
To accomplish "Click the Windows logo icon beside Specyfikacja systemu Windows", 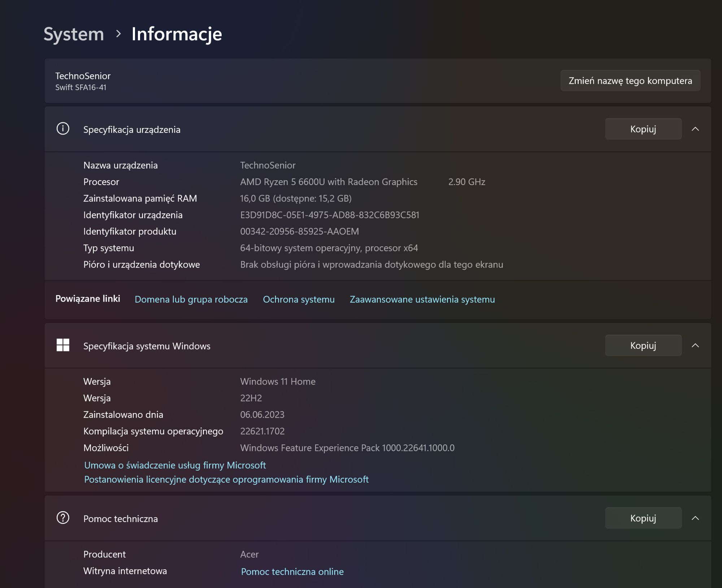I will [x=63, y=345].
